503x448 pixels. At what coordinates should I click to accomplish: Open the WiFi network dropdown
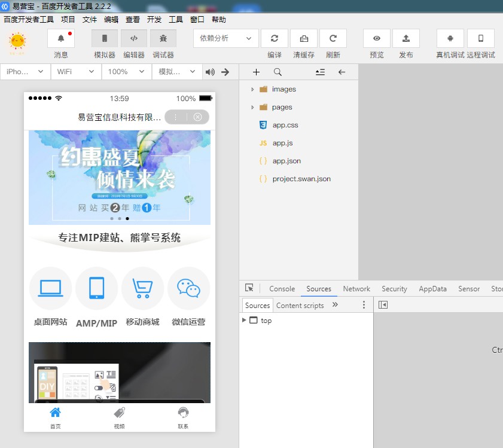pos(75,72)
